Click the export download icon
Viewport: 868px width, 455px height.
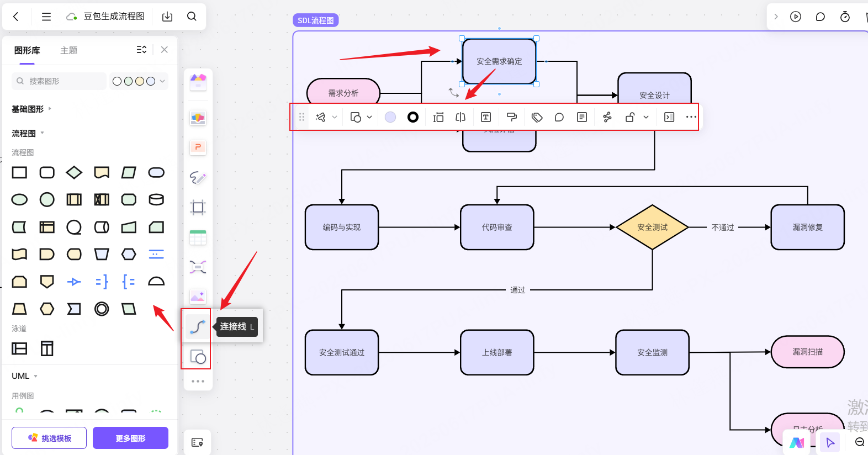167,17
